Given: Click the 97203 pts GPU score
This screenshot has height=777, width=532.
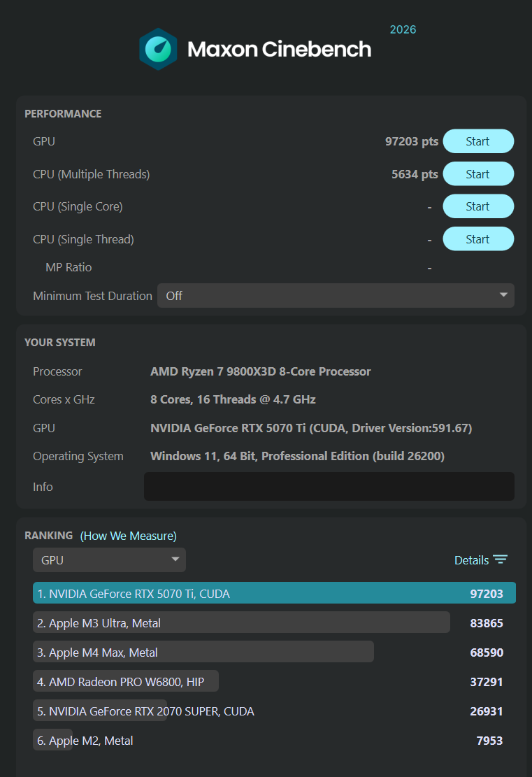Looking at the screenshot, I should tap(412, 141).
